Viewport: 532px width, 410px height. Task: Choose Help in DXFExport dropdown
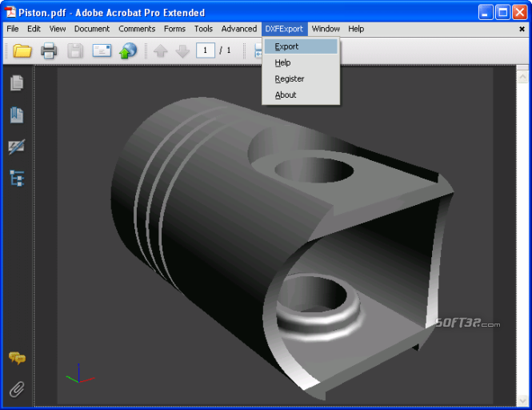point(301,62)
